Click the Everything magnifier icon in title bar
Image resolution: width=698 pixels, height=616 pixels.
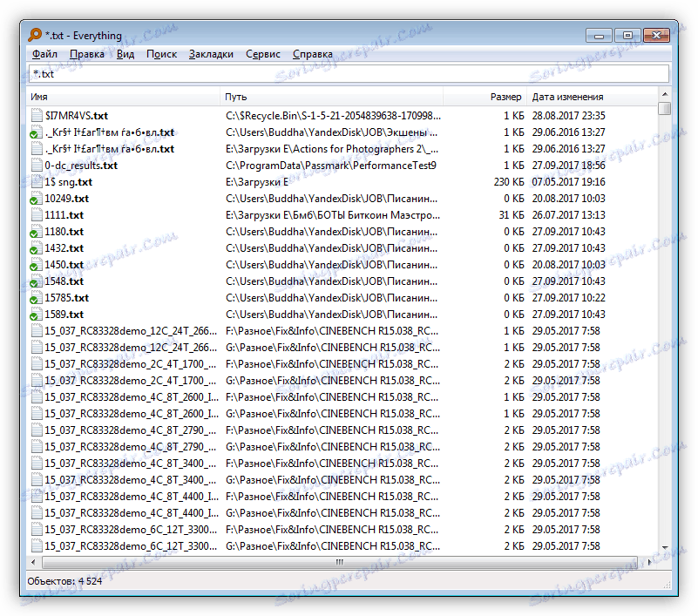tap(35, 35)
